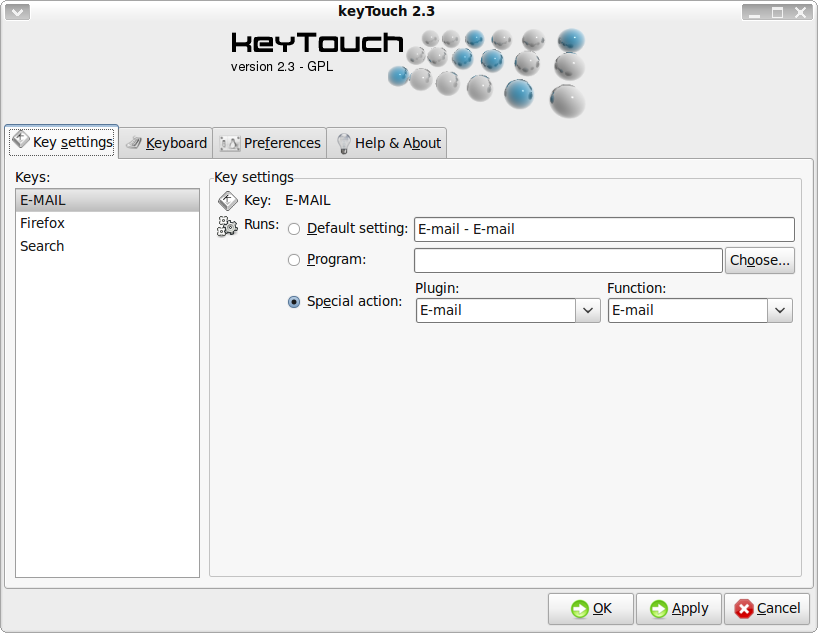Select the Default setting radio button

point(294,229)
